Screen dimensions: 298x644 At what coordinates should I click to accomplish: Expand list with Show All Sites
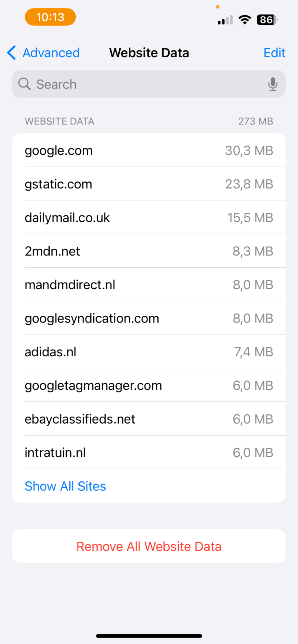tap(65, 486)
